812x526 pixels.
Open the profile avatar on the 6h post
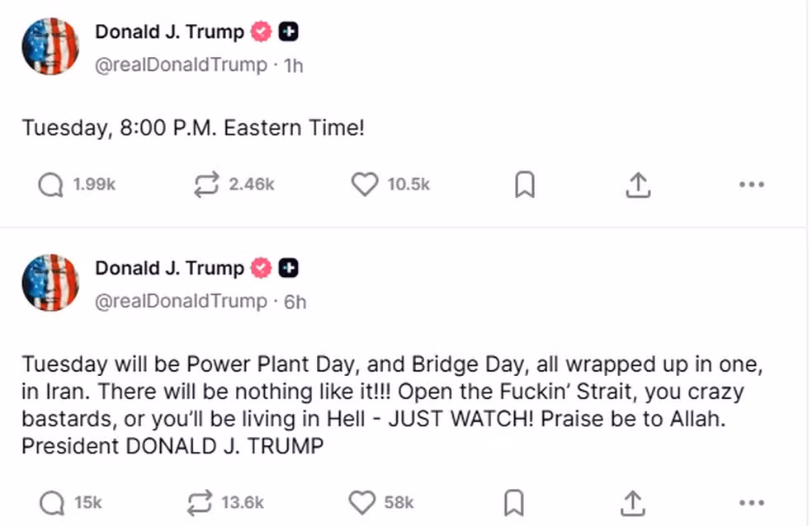click(50, 282)
